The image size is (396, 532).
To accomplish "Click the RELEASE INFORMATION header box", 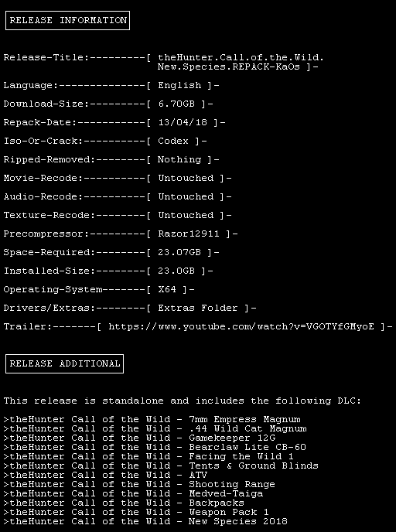I will 67,21.
